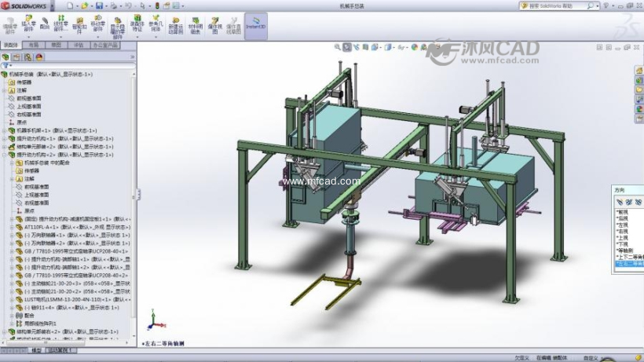Select the 前视 view in orientation list
The height and width of the screenshot is (362, 644).
622,211
